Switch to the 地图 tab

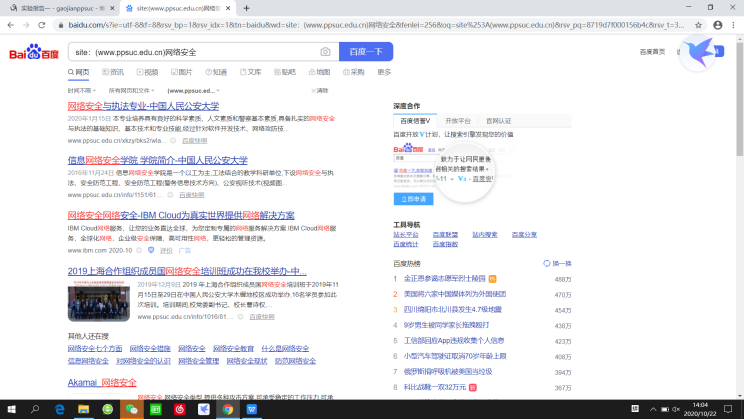[319, 72]
